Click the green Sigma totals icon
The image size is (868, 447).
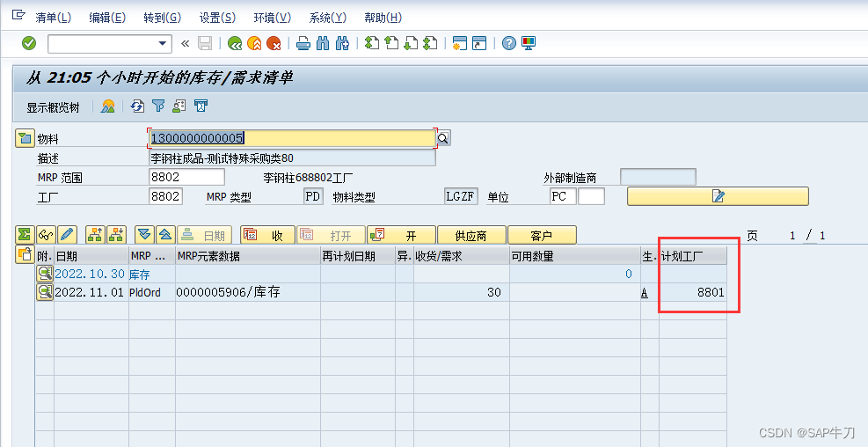(25, 235)
